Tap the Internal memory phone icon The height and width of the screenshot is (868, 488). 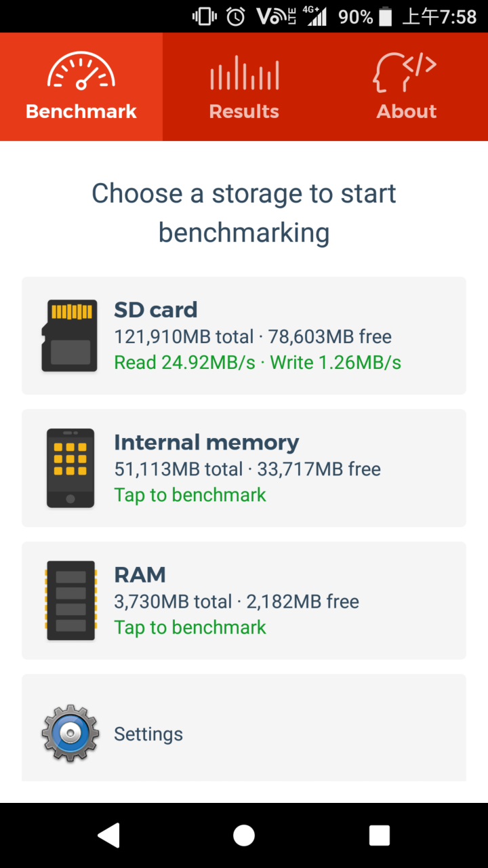coord(70,468)
